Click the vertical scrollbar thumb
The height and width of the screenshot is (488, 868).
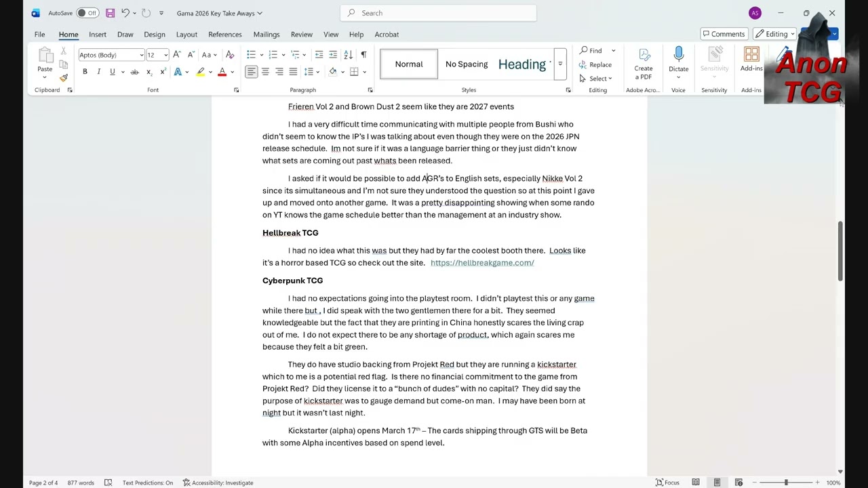point(840,251)
